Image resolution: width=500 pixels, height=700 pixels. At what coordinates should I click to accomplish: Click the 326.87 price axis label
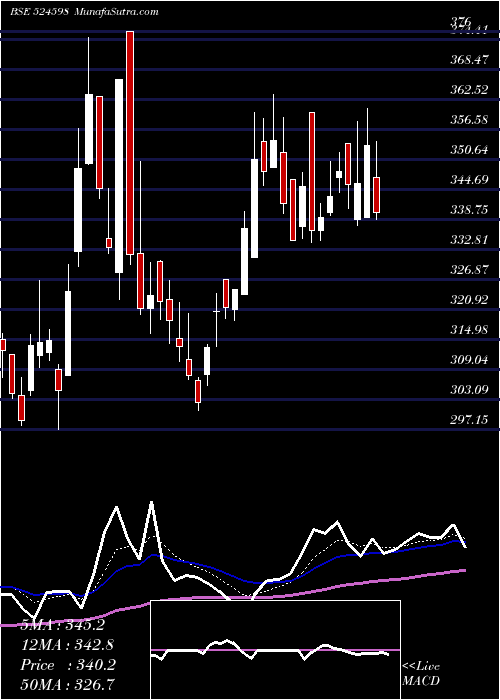click(468, 271)
